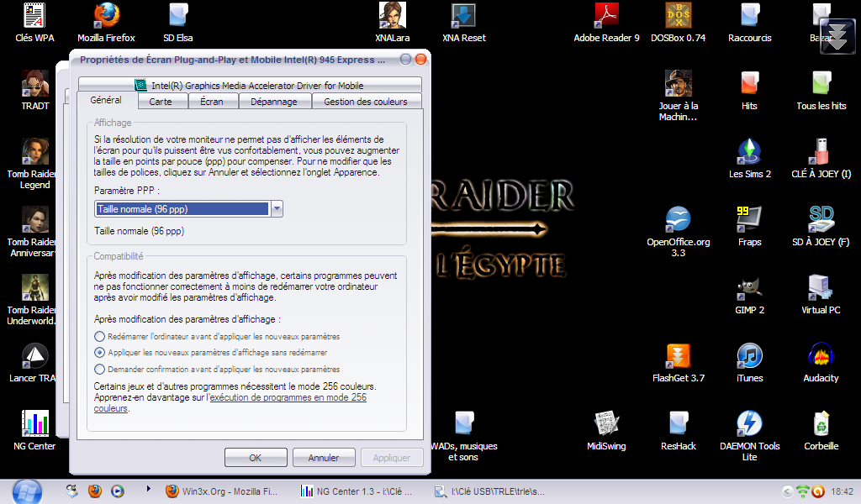Expand the hidden quick launch icons arrow

point(150,488)
